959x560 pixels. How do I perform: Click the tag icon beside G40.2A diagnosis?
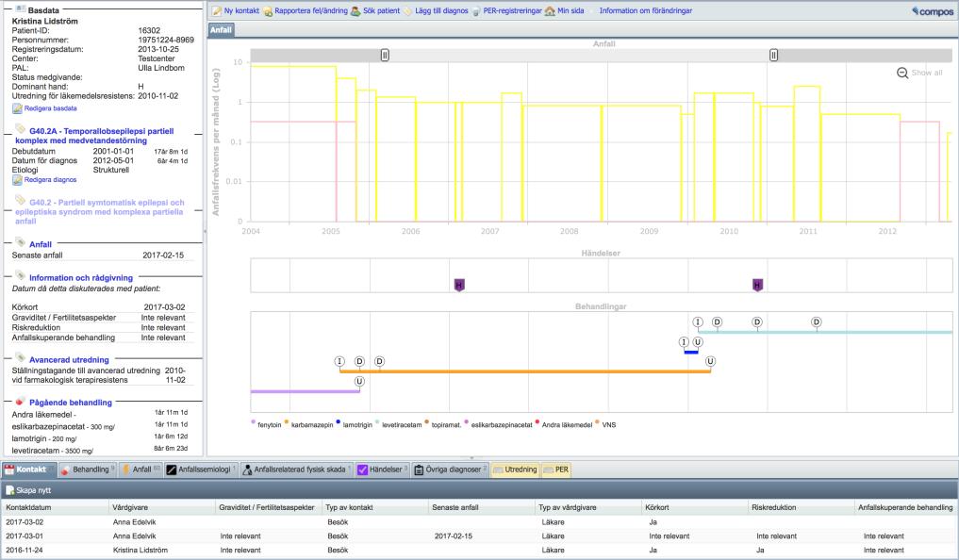click(x=20, y=129)
